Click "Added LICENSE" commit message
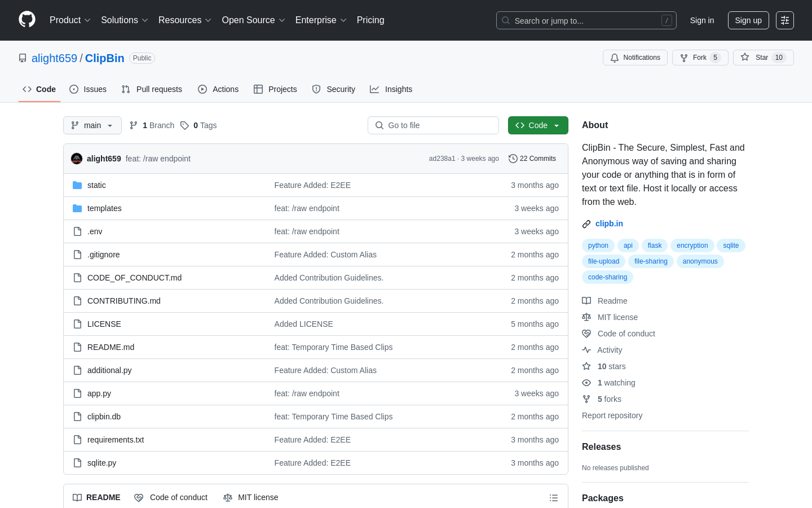Viewport: 812px width, 508px height. pos(303,324)
